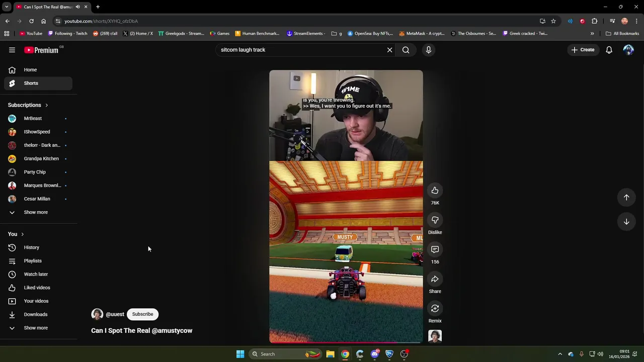Open Playlists in the sidebar
The height and width of the screenshot is (362, 644).
(38, 261)
